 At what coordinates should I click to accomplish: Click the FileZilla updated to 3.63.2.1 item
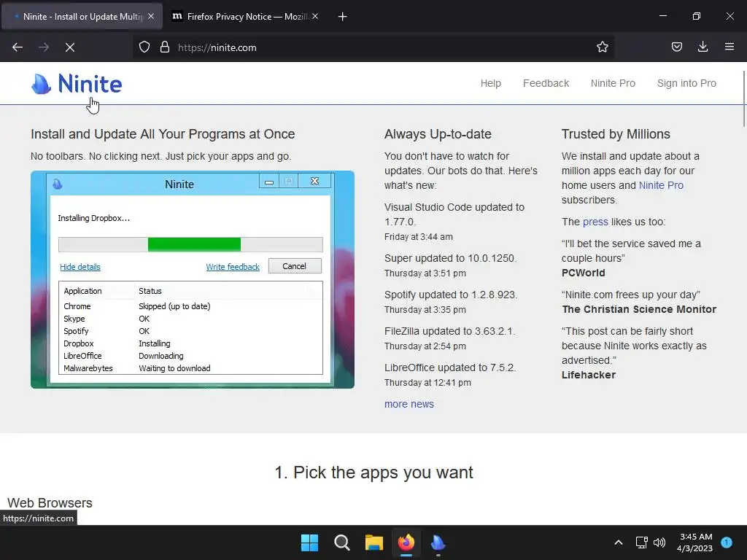click(x=449, y=331)
